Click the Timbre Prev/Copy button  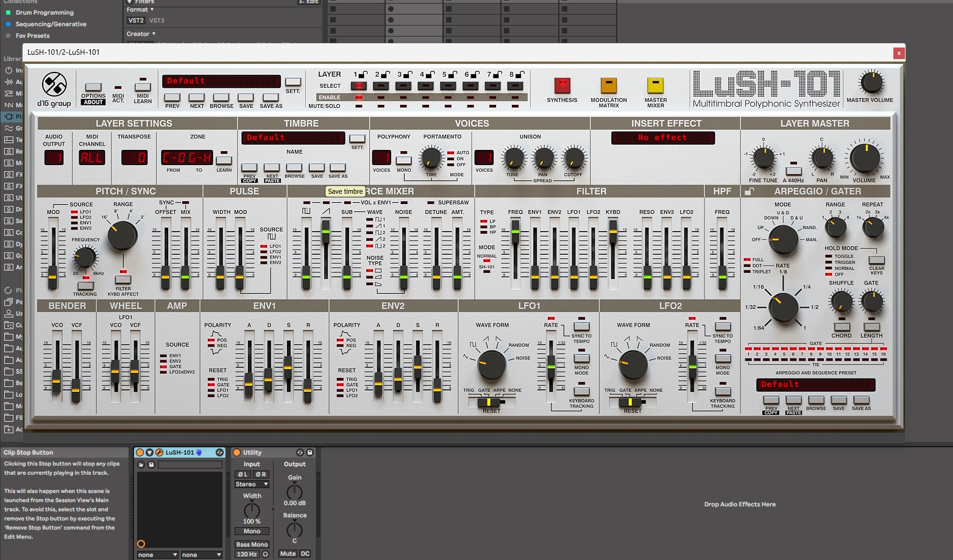tap(249, 168)
